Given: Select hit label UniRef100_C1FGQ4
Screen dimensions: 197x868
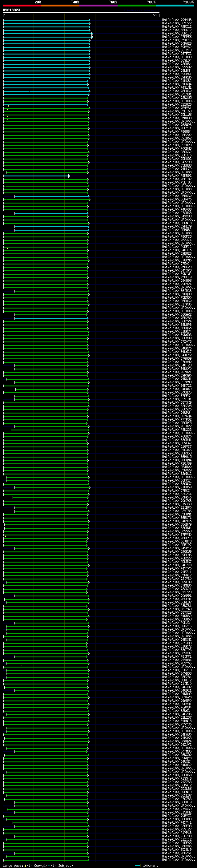Looking at the screenshot, I should [177, 84].
